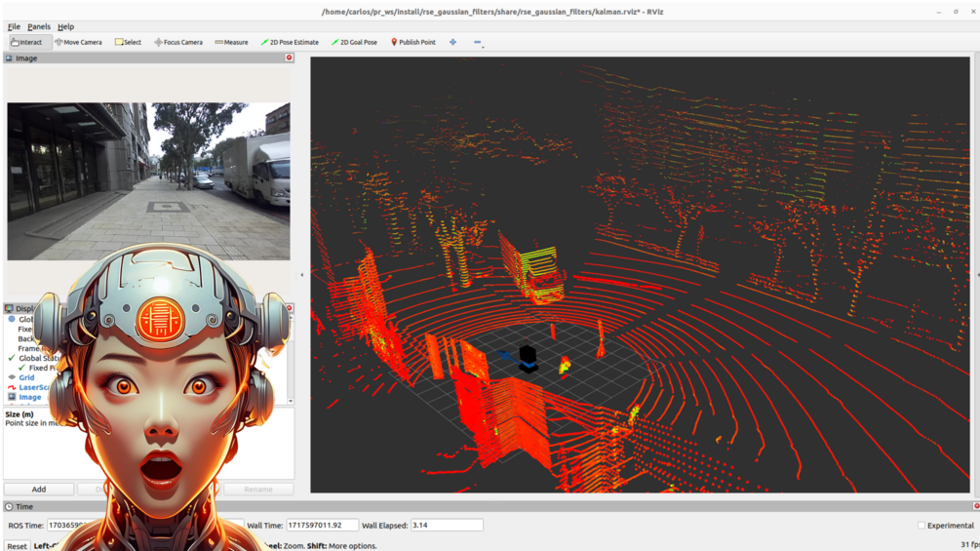Screen dimensions: 980x551
Task: Enable the Experimental checkbox
Action: pyautogui.click(x=921, y=526)
